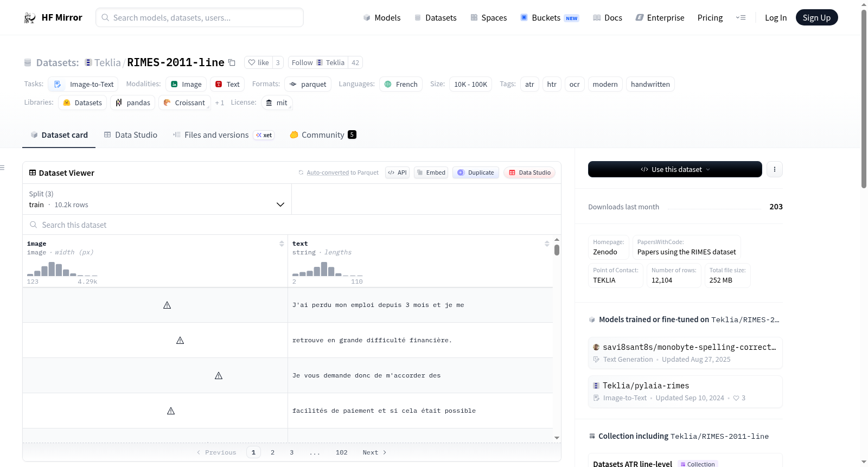Select the Image modality tag
Viewport: 868px width, 467px height.
tap(186, 84)
